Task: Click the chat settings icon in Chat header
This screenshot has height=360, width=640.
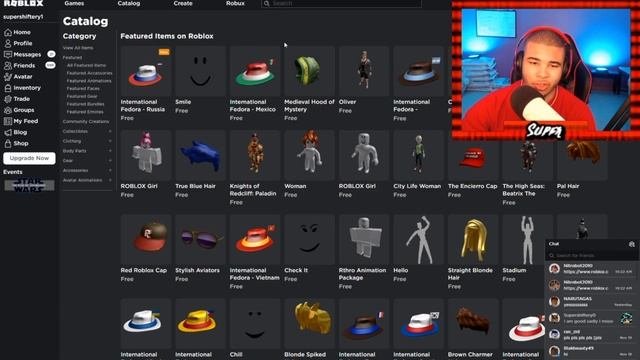Action: point(631,244)
